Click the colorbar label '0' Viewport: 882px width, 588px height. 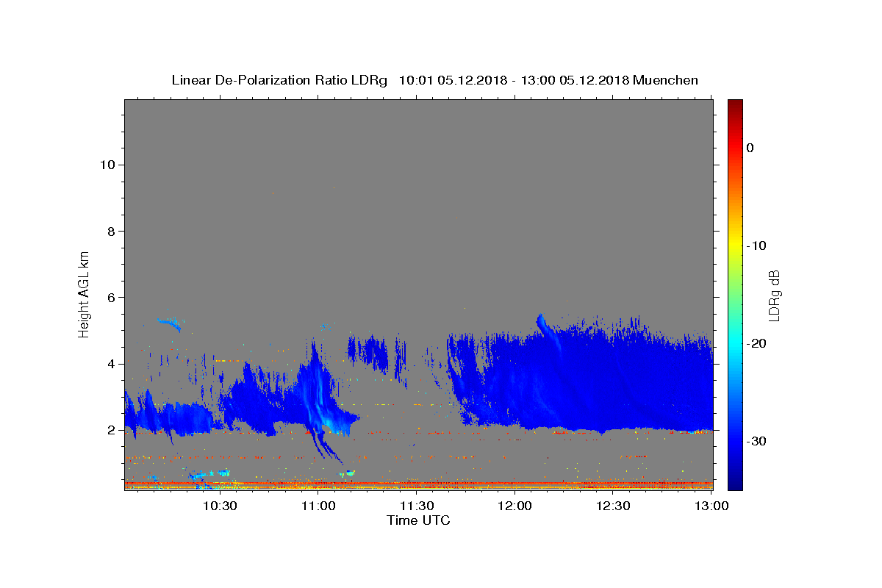[x=750, y=148]
